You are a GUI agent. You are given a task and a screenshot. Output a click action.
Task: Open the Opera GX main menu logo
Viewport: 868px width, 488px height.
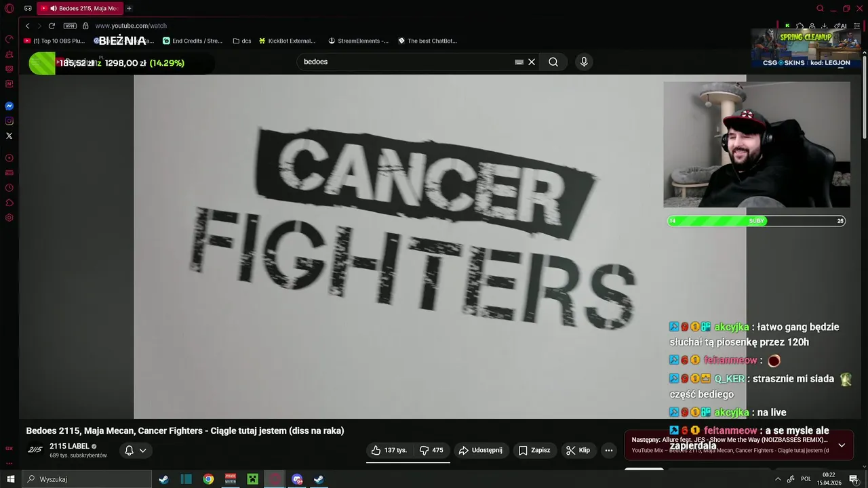pos(9,8)
